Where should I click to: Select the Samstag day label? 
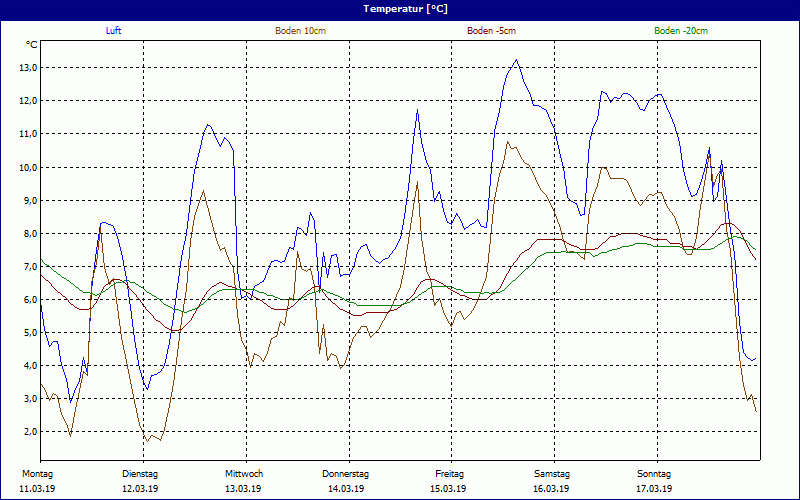[552, 473]
